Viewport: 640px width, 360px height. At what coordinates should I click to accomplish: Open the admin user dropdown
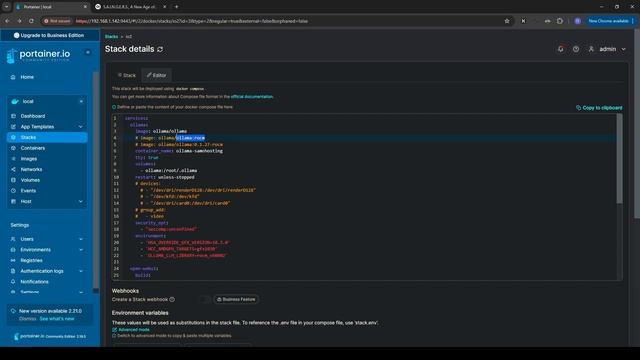607,49
